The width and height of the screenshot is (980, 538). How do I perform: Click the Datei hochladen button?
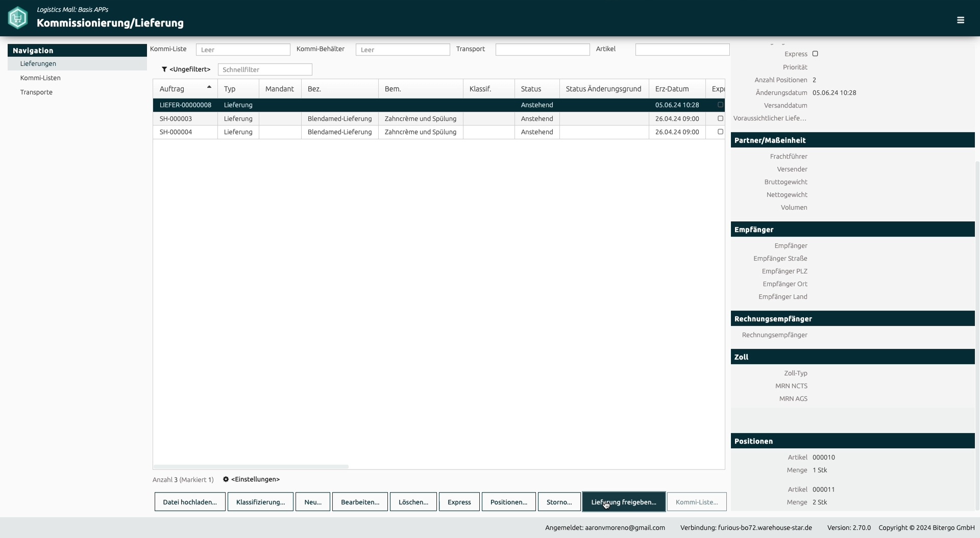click(190, 502)
